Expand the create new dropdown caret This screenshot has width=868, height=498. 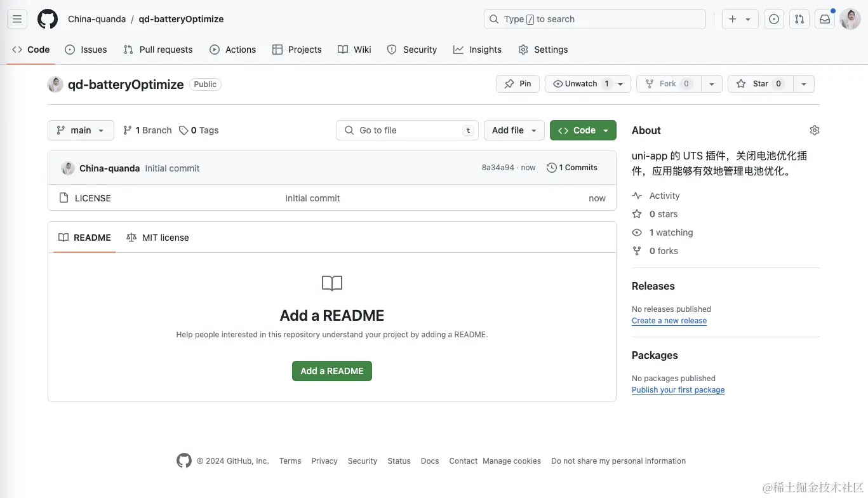[749, 19]
